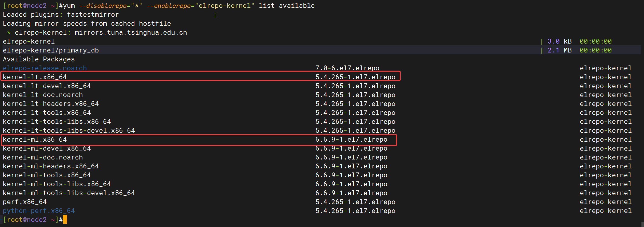Click the 'Loaded plugins: fastestmirror' line

(x=61, y=15)
